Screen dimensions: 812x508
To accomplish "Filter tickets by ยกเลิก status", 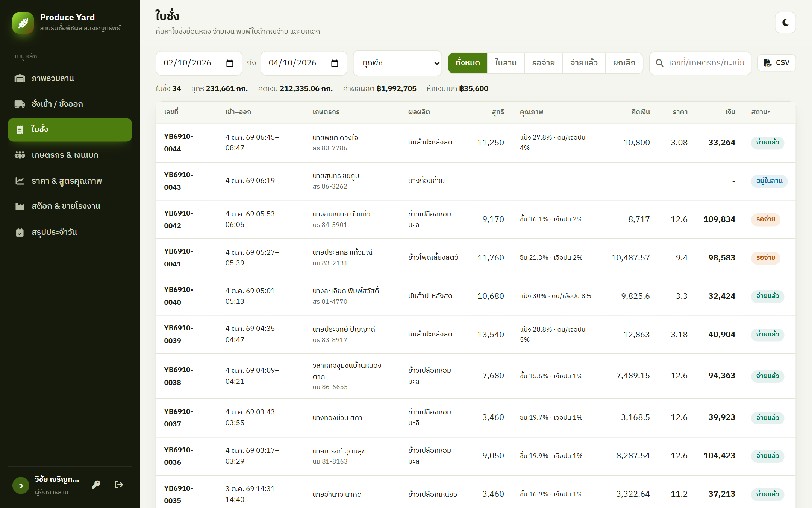I will tap(624, 63).
